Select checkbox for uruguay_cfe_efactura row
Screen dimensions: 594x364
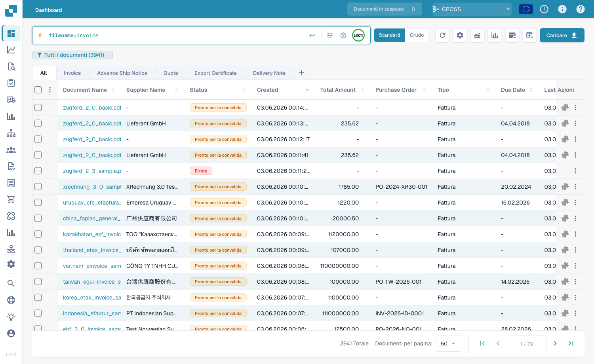[38, 203]
